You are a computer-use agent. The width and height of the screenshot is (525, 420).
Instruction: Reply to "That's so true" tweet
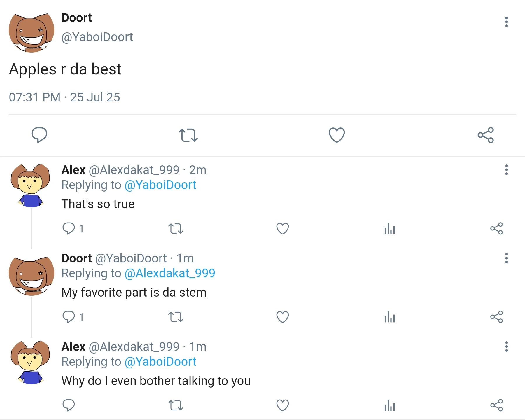pyautogui.click(x=69, y=228)
